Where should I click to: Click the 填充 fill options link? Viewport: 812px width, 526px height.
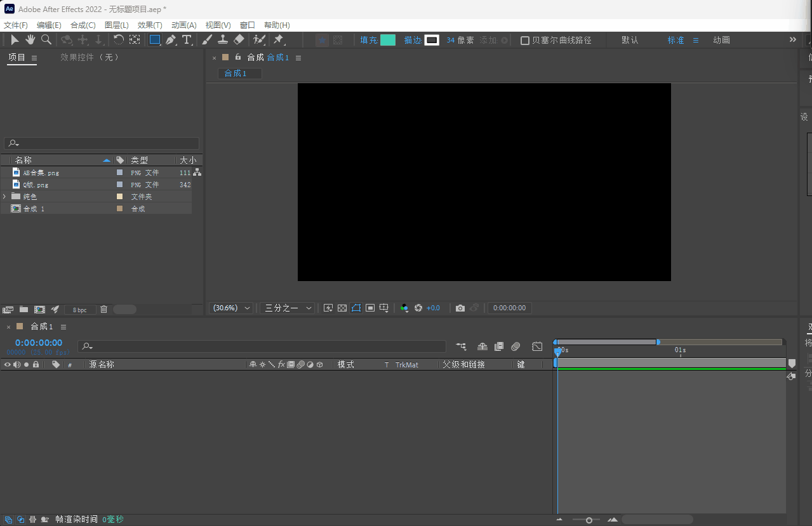click(369, 40)
